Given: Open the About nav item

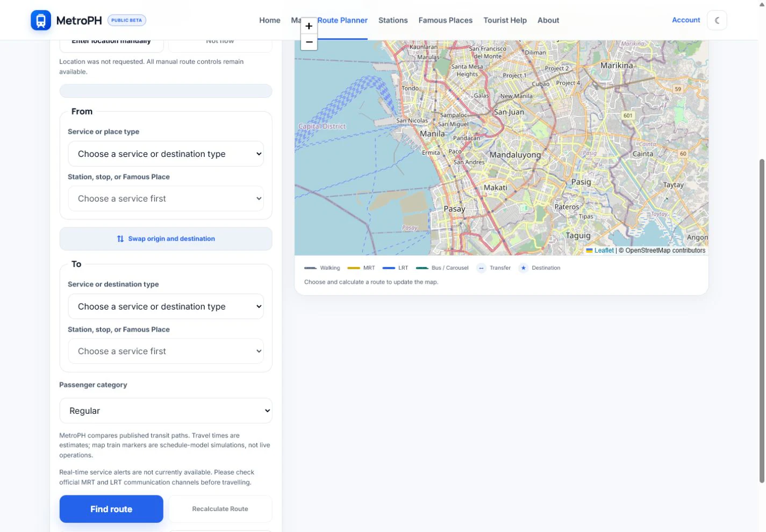Looking at the screenshot, I should [x=548, y=20].
